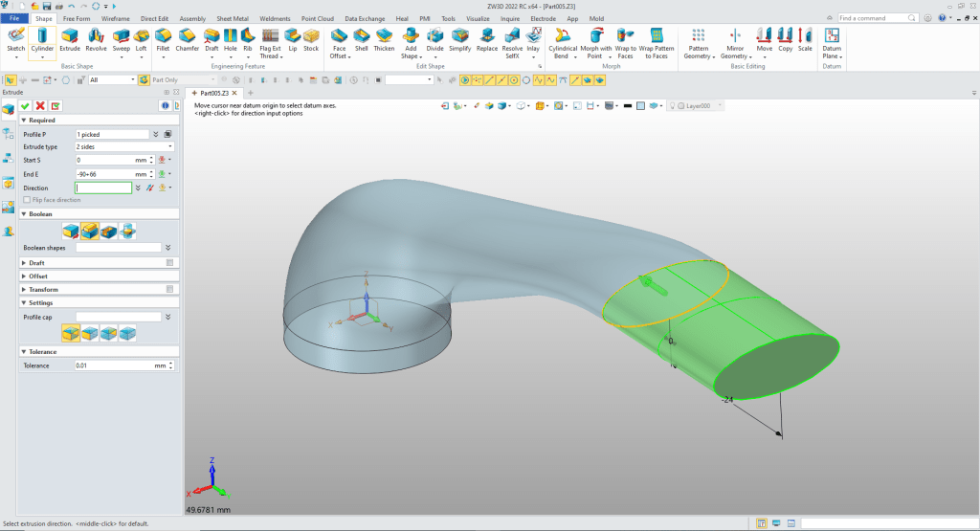Choose the Chamfer tool
This screenshot has width=980, height=531.
coord(187,38)
